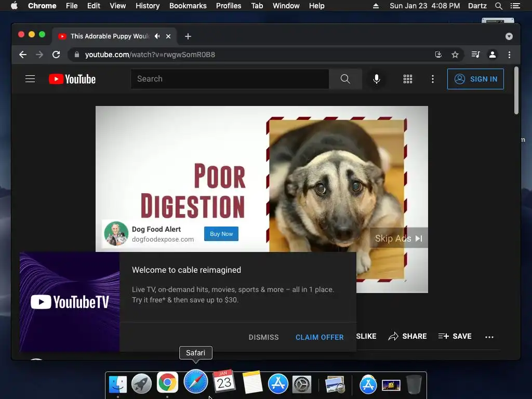Click the Chrome icon in the Dock
Viewport: 532px width, 399px height.
(167, 383)
